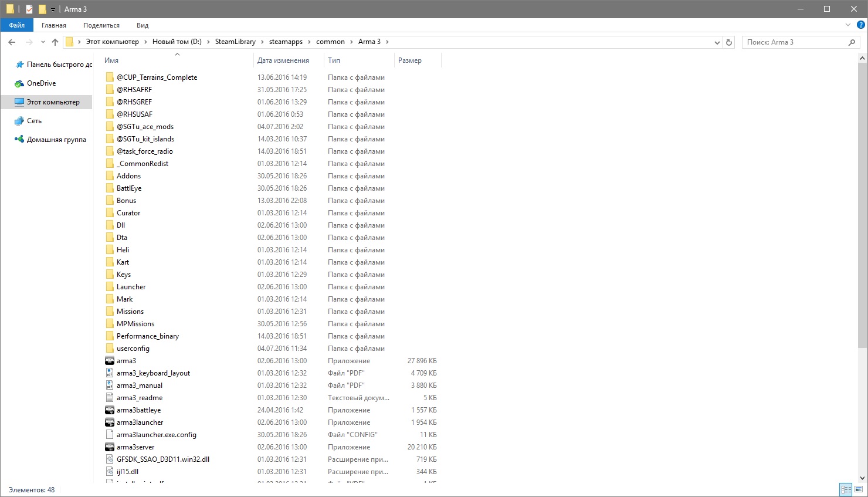Select the Launcher folder name
Screen dimensions: 868x497
[x=131, y=287]
